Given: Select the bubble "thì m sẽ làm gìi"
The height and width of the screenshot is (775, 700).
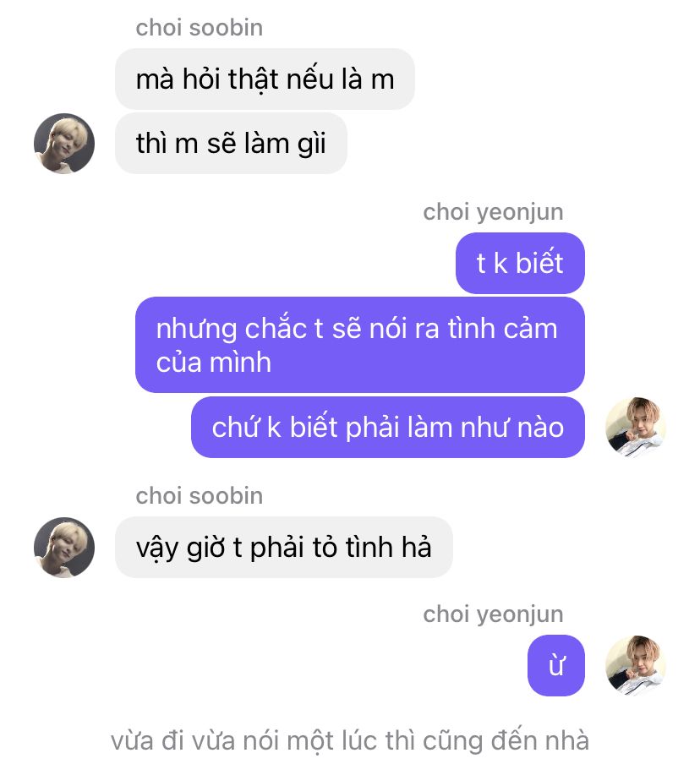Looking at the screenshot, I should 231,144.
